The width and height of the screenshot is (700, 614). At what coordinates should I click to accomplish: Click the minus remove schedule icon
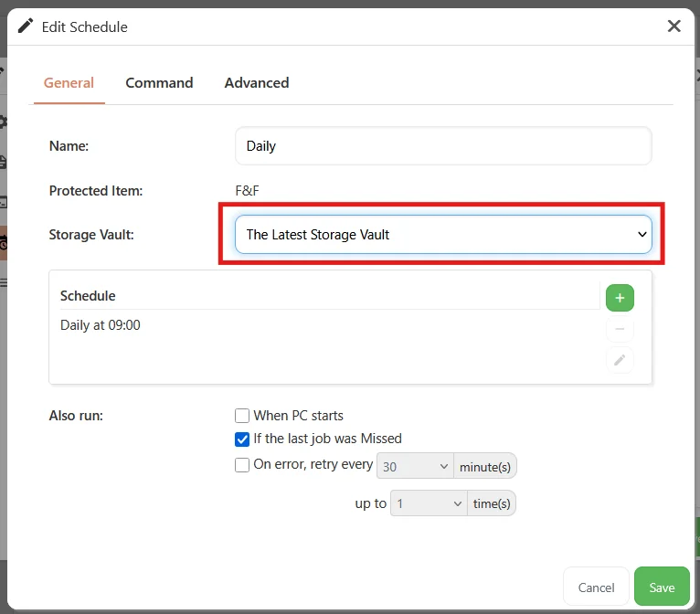coord(620,329)
